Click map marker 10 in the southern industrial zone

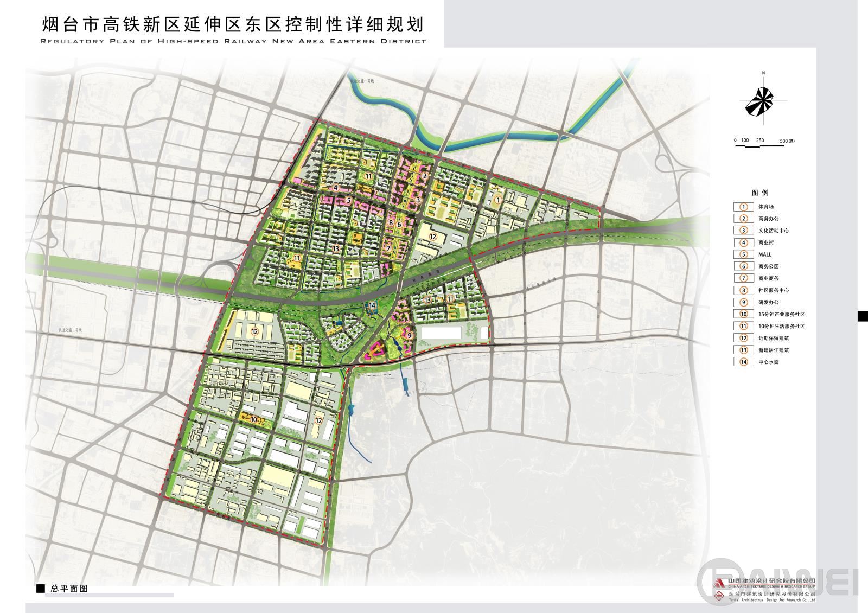coord(253,419)
